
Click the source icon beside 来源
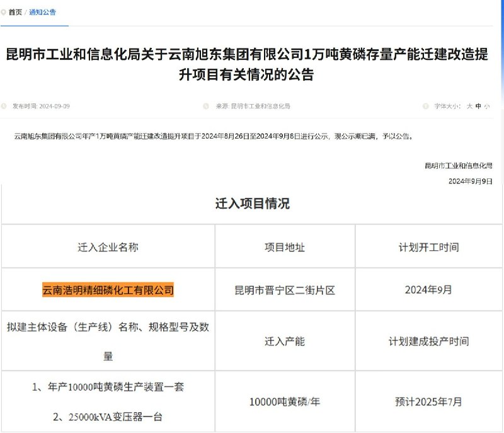click(x=206, y=106)
